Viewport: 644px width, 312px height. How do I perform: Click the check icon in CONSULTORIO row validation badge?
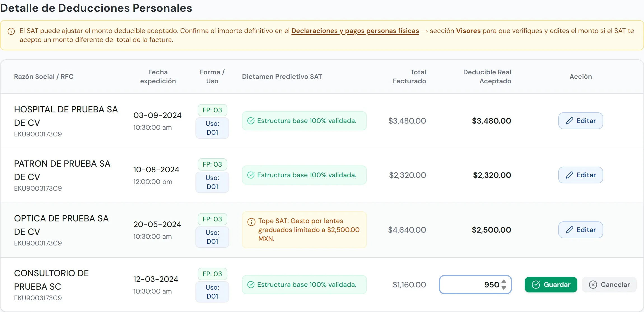251,285
